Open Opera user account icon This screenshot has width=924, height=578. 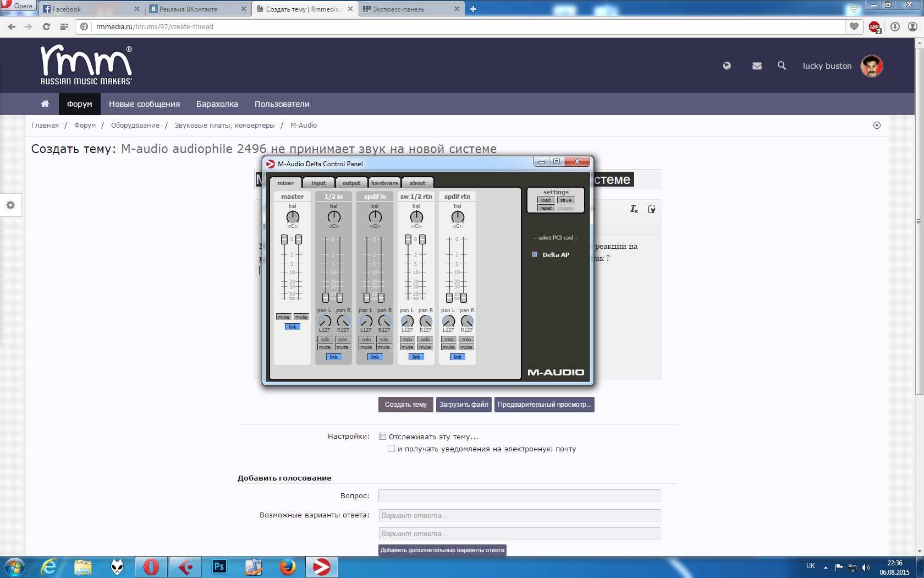pos(912,26)
